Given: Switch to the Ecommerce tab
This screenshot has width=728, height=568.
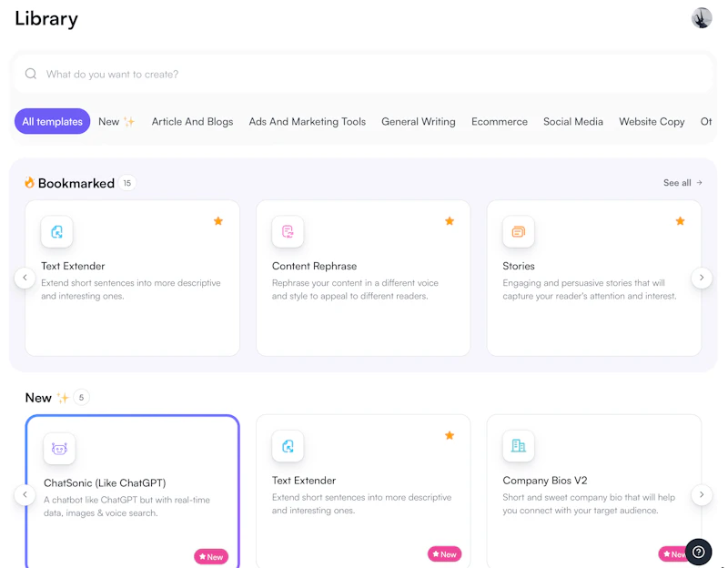Looking at the screenshot, I should (x=500, y=121).
